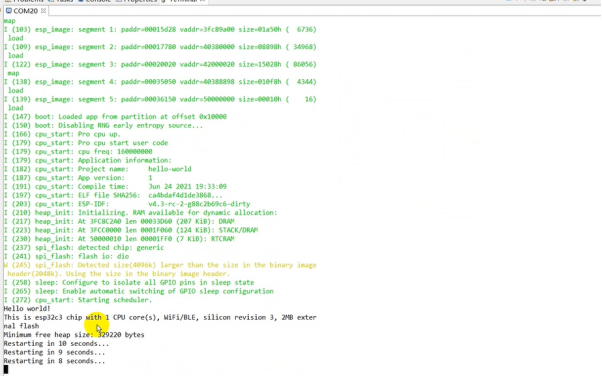The image size is (602, 376).
Task: Click the 'Starting scheduler.' log line
Action: point(78,300)
